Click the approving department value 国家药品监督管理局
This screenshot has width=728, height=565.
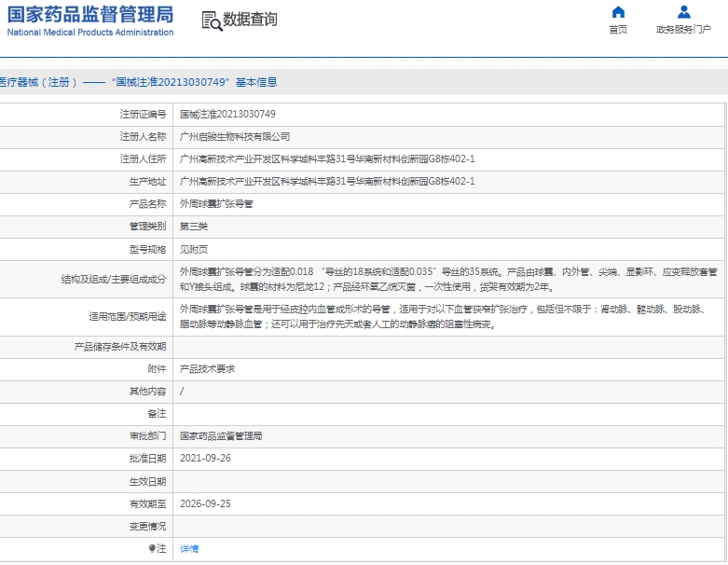pos(221,436)
